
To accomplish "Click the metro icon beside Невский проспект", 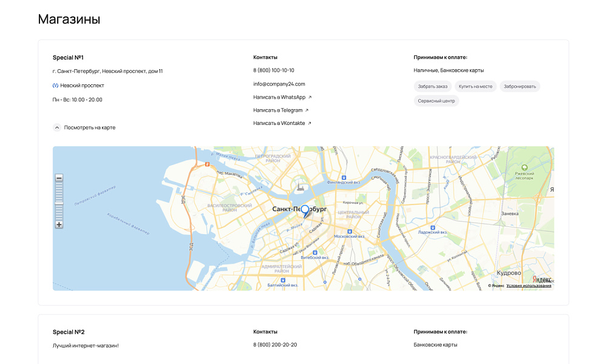I will 55,86.
